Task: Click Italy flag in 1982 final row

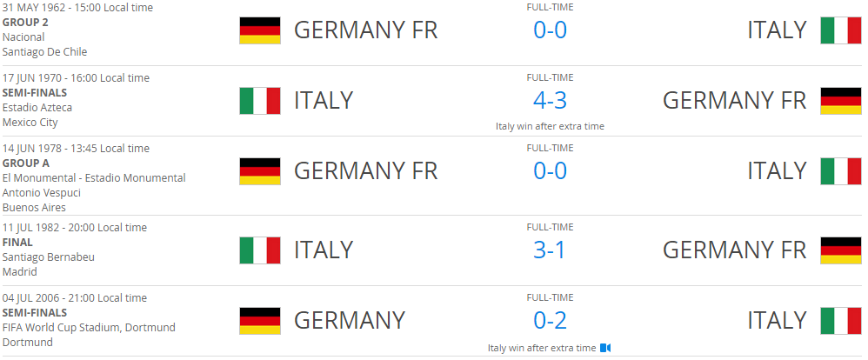Action: point(259,250)
